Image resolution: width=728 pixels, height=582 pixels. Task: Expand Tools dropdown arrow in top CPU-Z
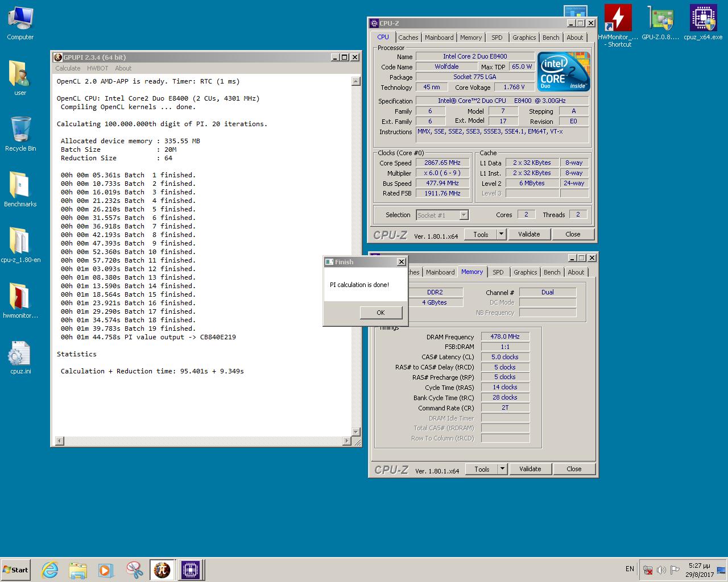tap(501, 234)
